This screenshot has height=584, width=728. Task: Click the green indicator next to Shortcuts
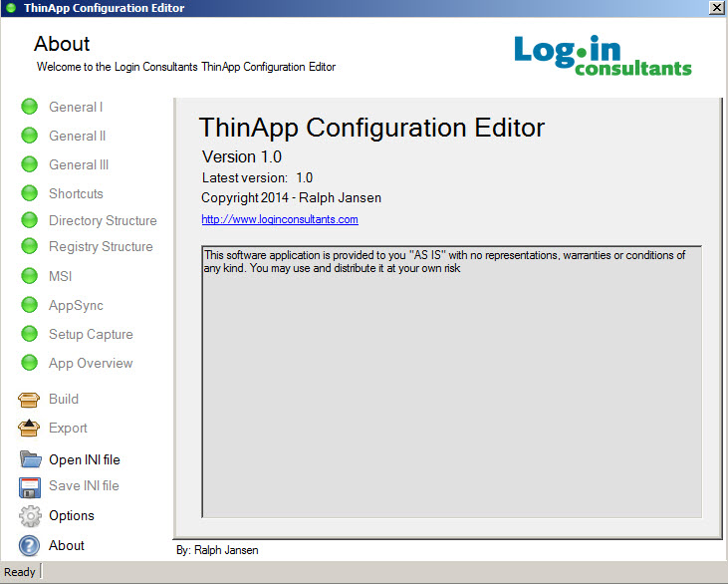[29, 193]
